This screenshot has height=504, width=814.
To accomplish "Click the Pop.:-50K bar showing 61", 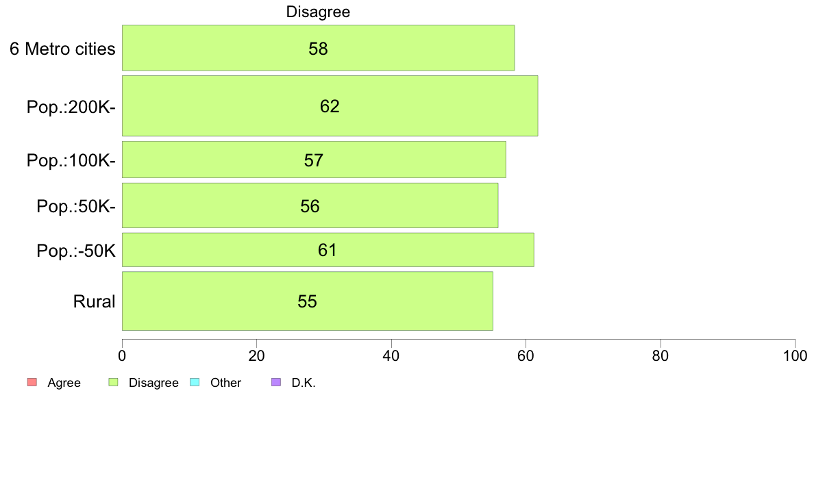I will [x=328, y=250].
